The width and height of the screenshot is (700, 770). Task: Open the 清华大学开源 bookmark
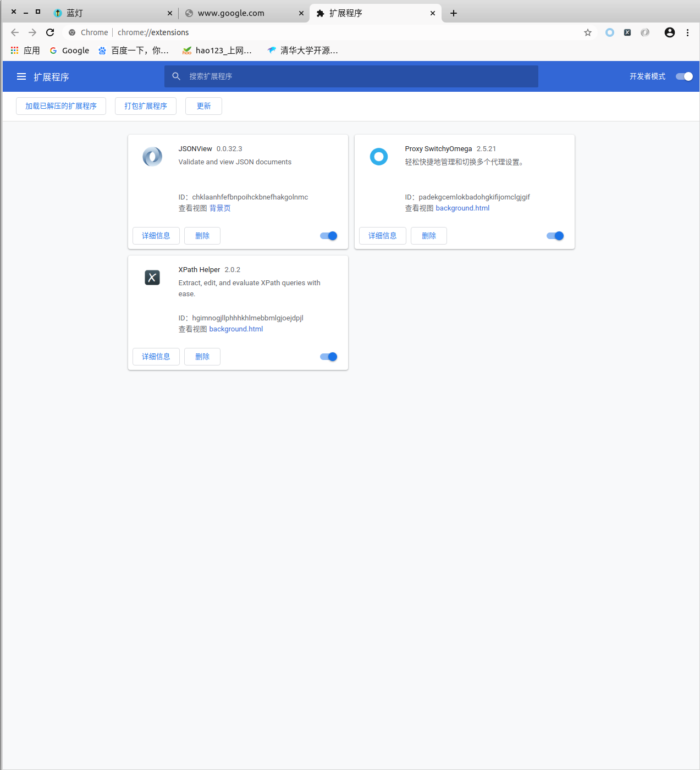pos(302,51)
